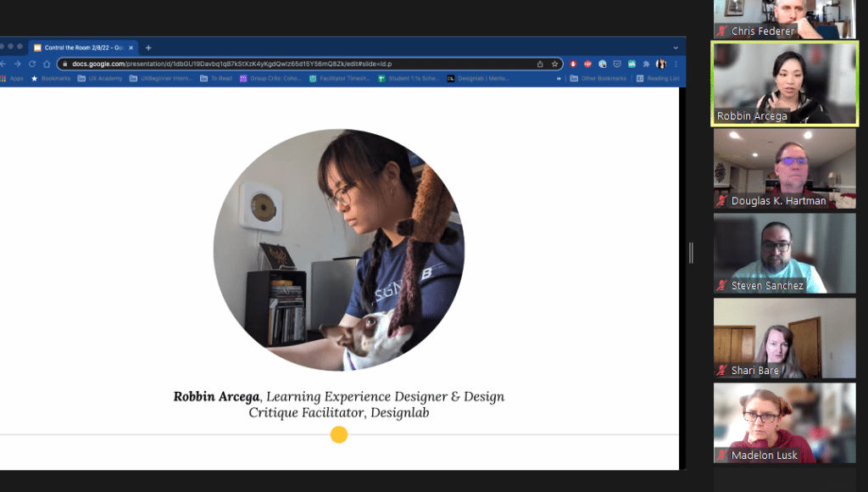Viewport: 868px width, 492px height.
Task: Click the divider handle beside video gallery
Action: point(691,252)
